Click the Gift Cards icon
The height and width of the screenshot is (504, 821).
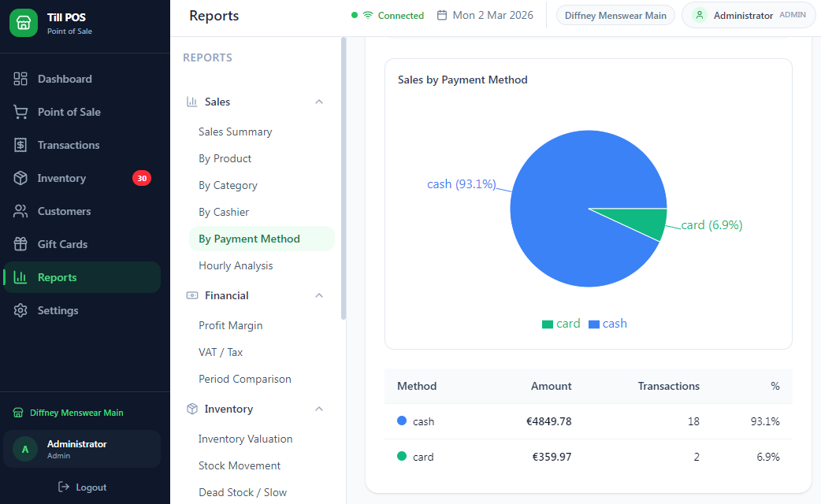coord(21,244)
